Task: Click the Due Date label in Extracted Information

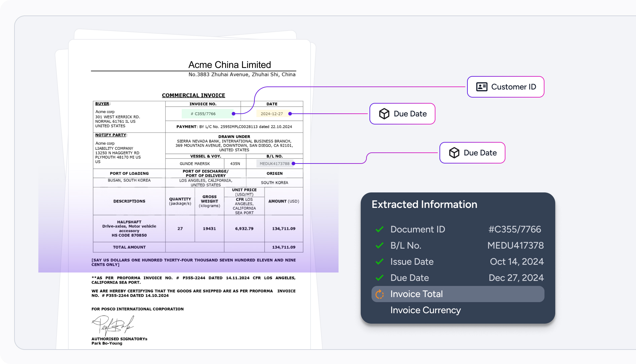Action: (410, 278)
